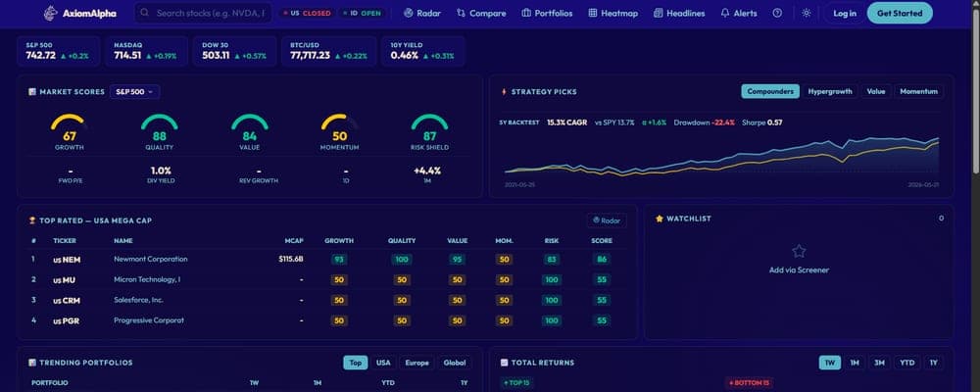The image size is (980, 392).
Task: Focus the Search stocks input field
Action: click(x=203, y=13)
